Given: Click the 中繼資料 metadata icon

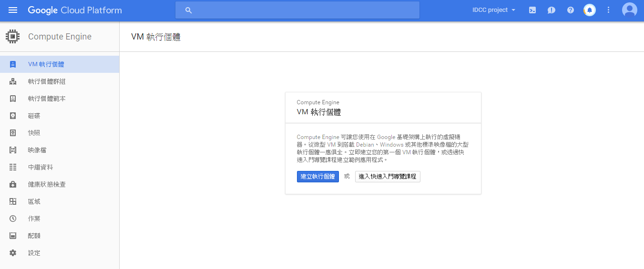Looking at the screenshot, I should click(13, 167).
